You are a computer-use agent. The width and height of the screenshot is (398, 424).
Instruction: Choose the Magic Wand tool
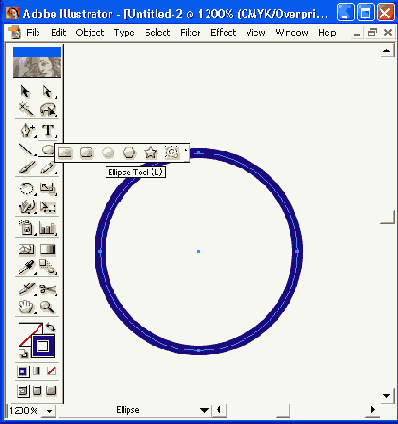click(x=26, y=109)
